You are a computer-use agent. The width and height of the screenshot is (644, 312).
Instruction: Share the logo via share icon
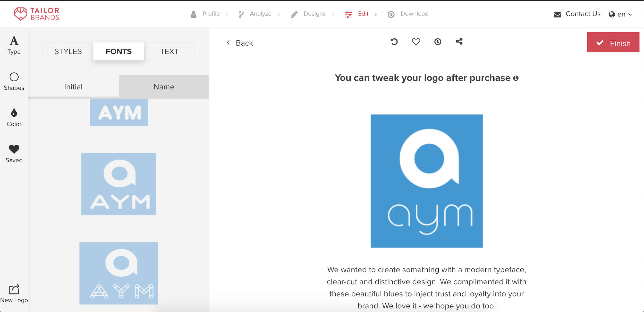click(x=459, y=41)
